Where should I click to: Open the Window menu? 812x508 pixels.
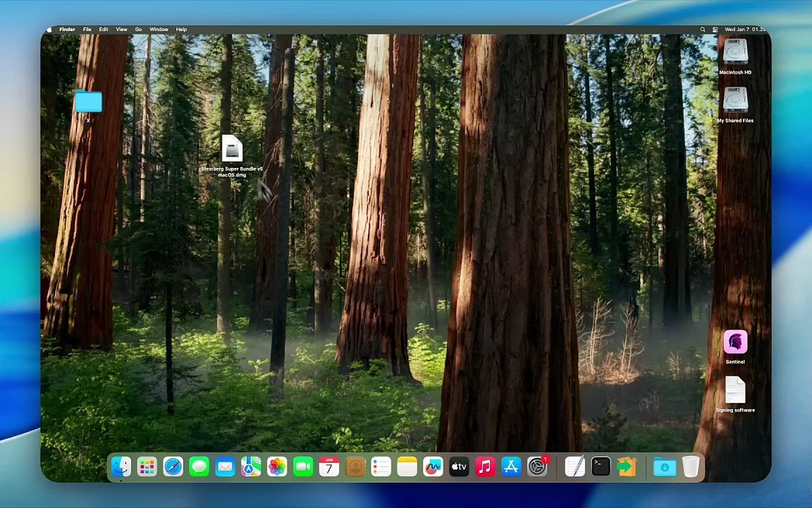tap(159, 30)
